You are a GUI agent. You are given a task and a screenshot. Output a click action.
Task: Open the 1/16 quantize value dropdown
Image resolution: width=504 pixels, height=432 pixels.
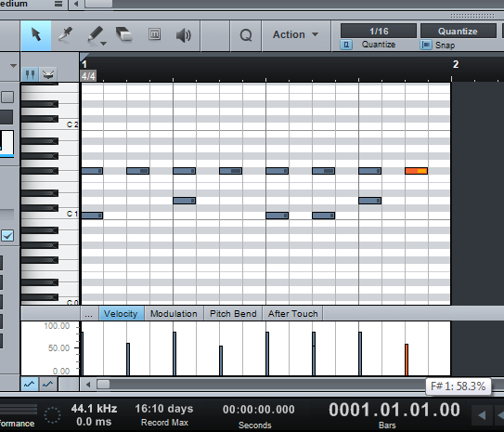379,32
